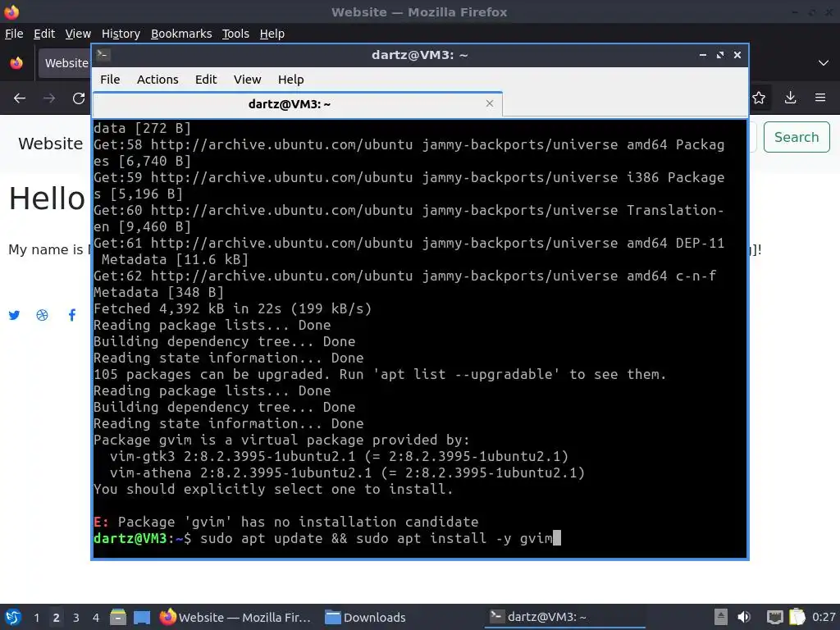This screenshot has height=630, width=840.
Task: Open Firefox File menu
Action: (14, 34)
